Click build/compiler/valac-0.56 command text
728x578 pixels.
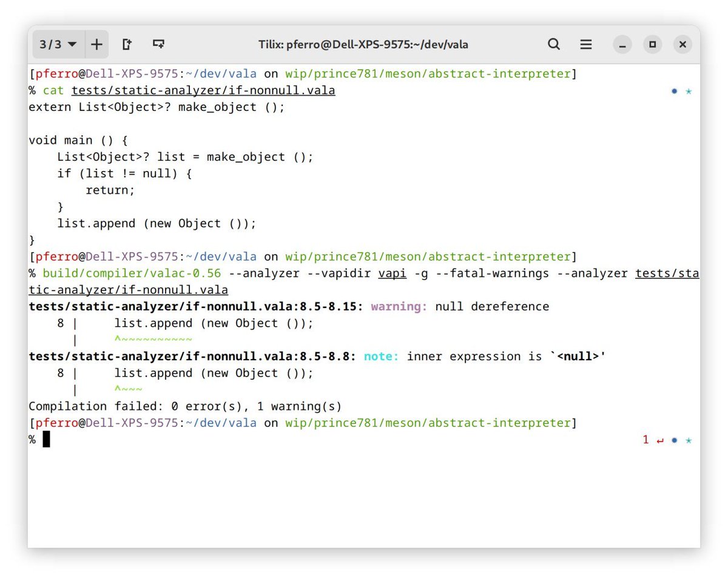click(x=132, y=274)
